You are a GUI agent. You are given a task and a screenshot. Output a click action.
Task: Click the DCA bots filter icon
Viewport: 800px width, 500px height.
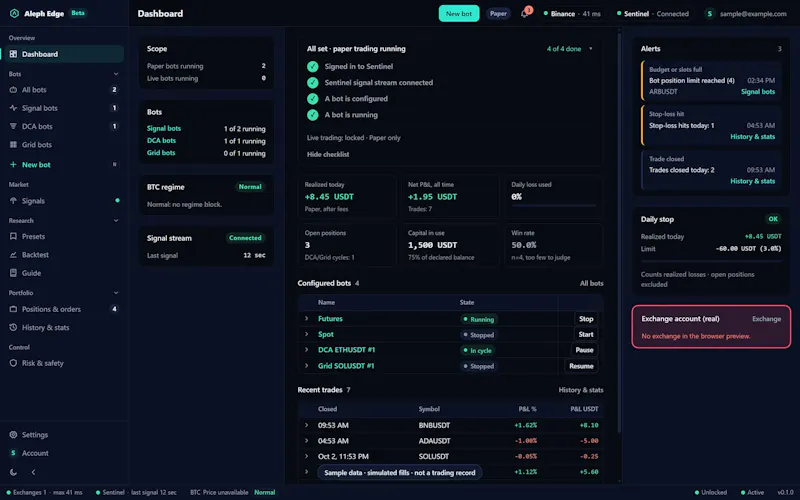[13, 127]
